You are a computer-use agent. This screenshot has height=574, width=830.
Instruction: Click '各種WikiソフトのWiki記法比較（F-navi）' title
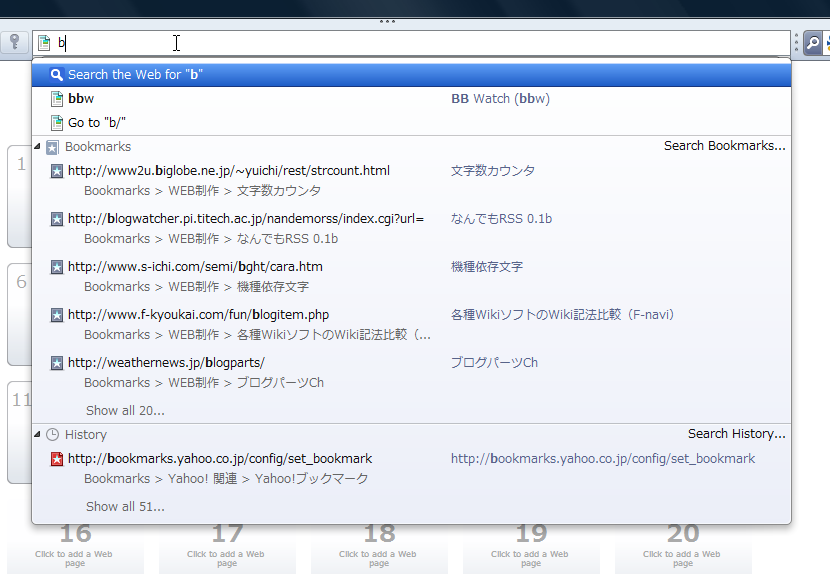click(564, 315)
